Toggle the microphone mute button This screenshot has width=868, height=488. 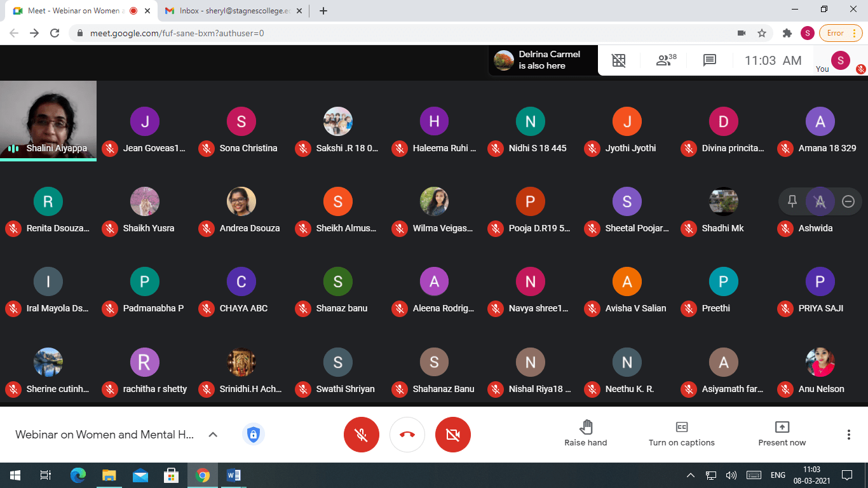tap(362, 435)
